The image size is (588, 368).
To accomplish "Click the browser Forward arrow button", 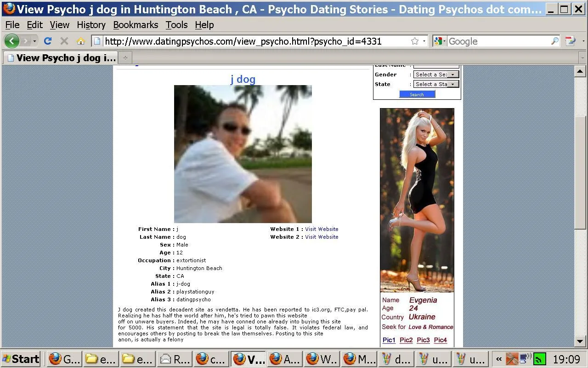I will tap(25, 41).
